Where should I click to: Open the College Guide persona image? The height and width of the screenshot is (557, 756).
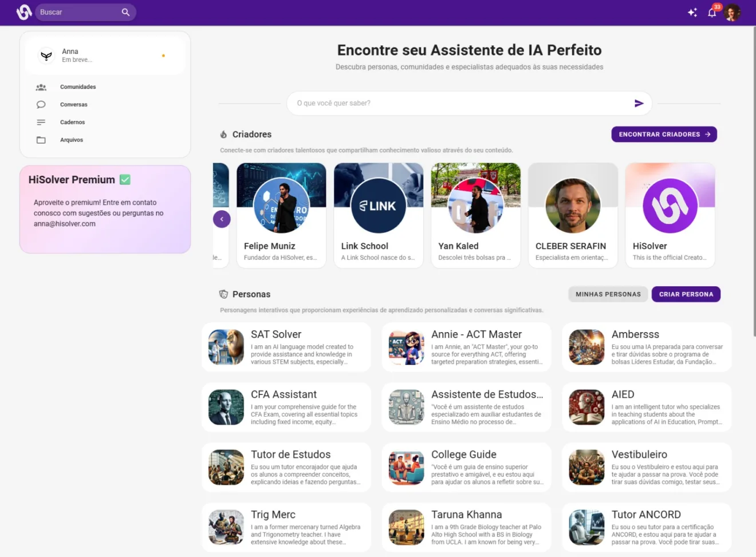point(407,468)
